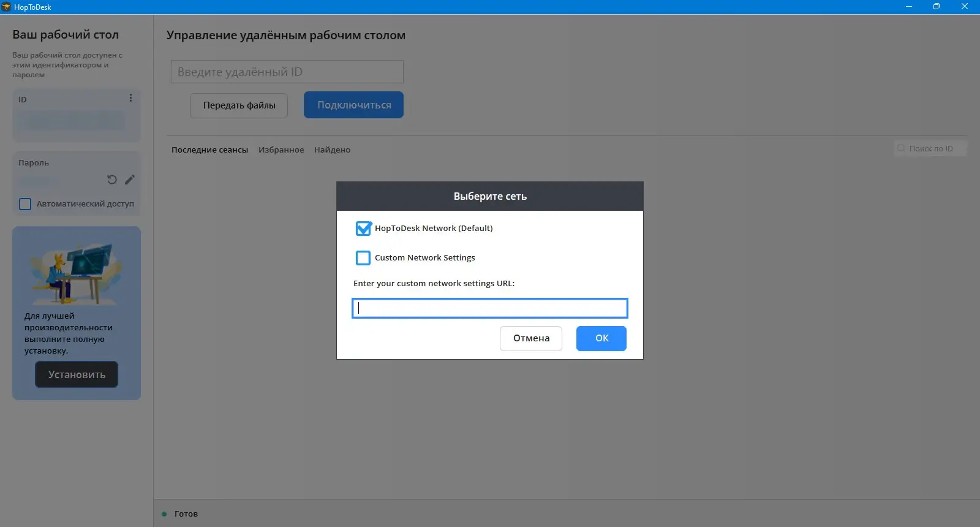Click the Управление удалённым рабочим столом heading

(286, 36)
